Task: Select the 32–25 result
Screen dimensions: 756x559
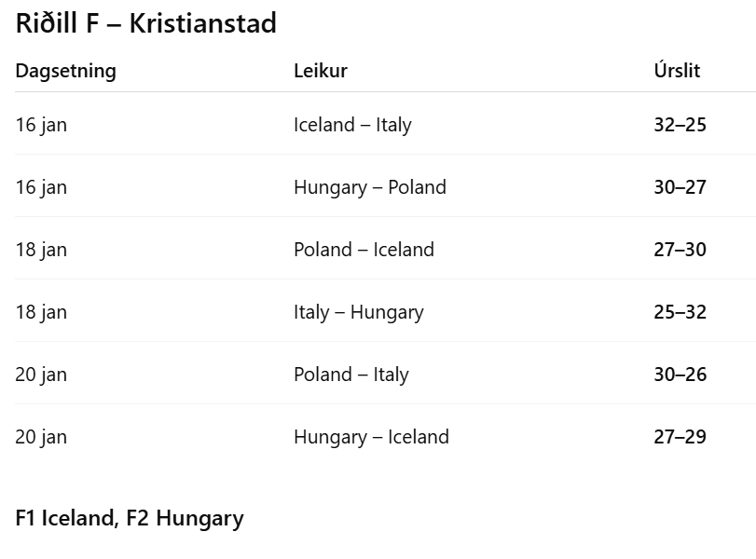Action: 680,125
